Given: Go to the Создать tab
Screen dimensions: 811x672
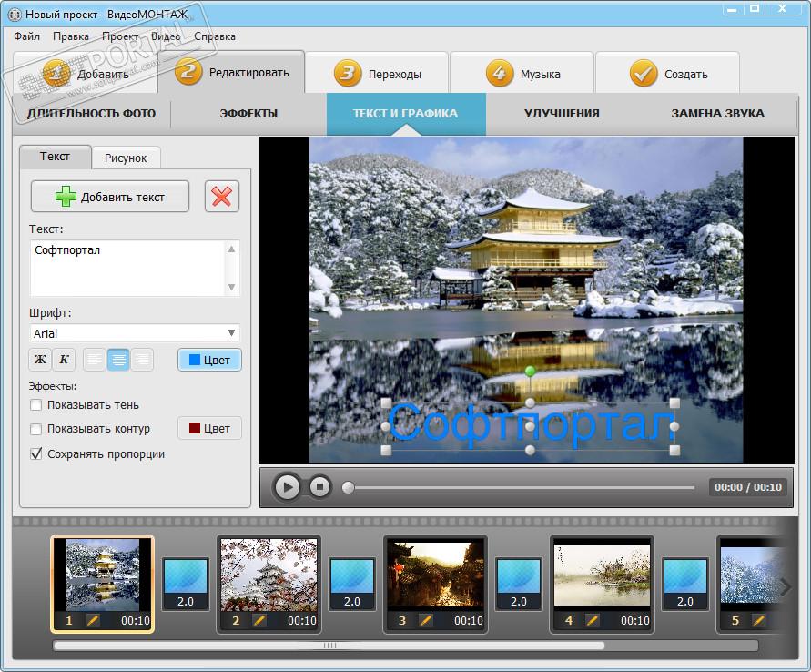Looking at the screenshot, I should tap(668, 74).
